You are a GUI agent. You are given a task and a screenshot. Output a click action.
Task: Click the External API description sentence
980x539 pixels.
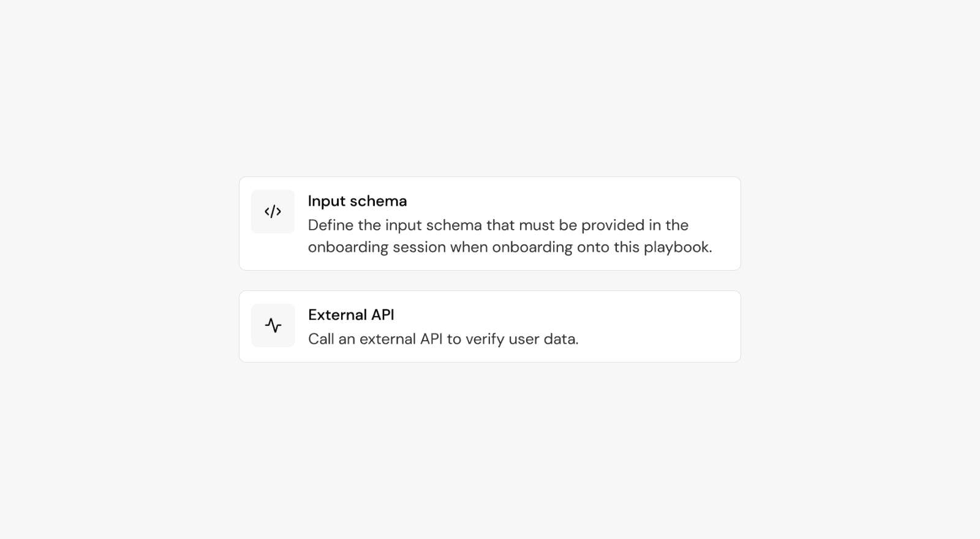point(443,338)
